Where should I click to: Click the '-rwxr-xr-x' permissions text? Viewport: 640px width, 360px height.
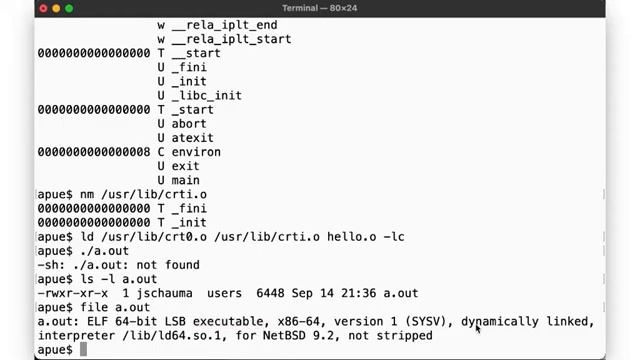tap(73, 293)
